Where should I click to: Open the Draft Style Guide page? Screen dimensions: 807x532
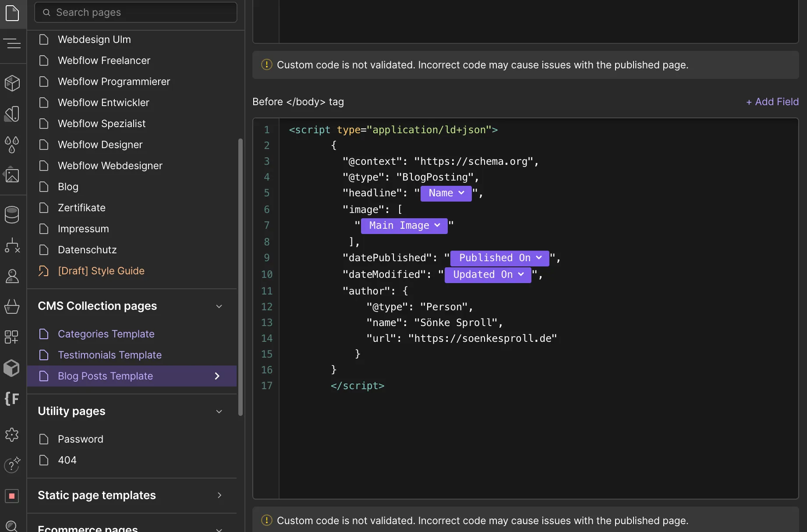(101, 271)
